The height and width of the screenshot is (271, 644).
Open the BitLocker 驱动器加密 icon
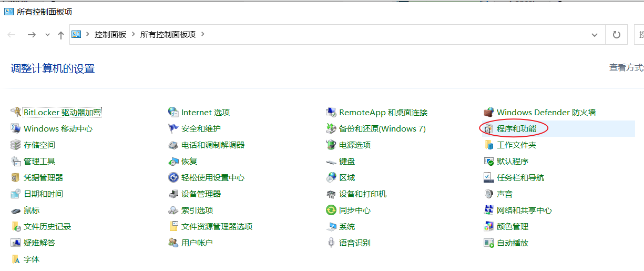click(x=15, y=112)
